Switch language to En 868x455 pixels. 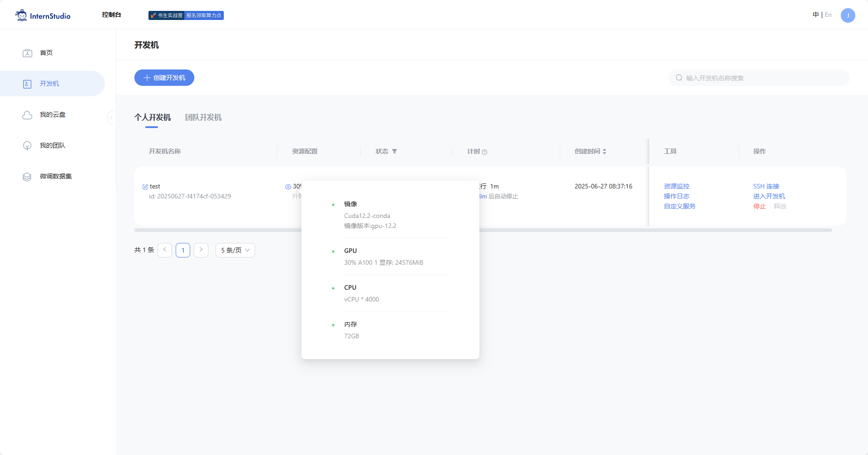coord(828,15)
